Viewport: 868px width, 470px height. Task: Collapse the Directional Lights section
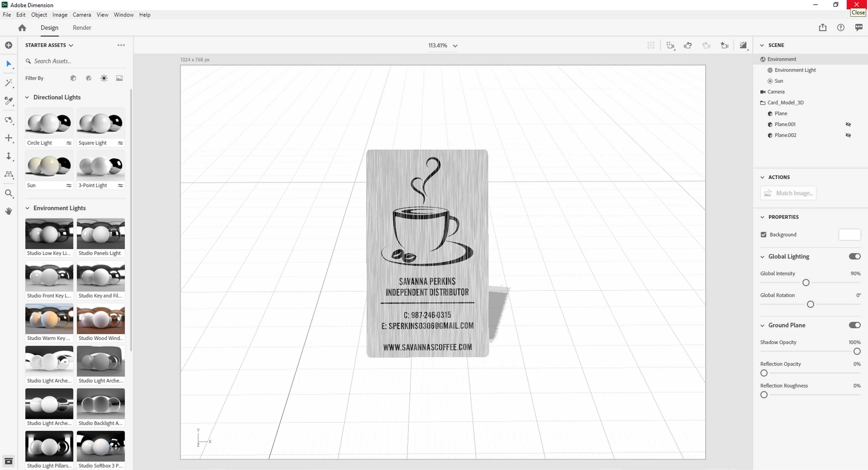pyautogui.click(x=27, y=97)
